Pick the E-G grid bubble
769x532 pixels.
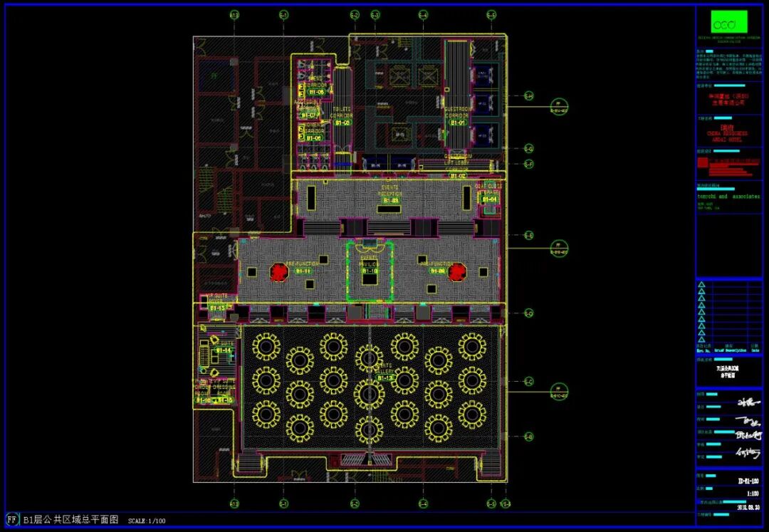[528, 148]
